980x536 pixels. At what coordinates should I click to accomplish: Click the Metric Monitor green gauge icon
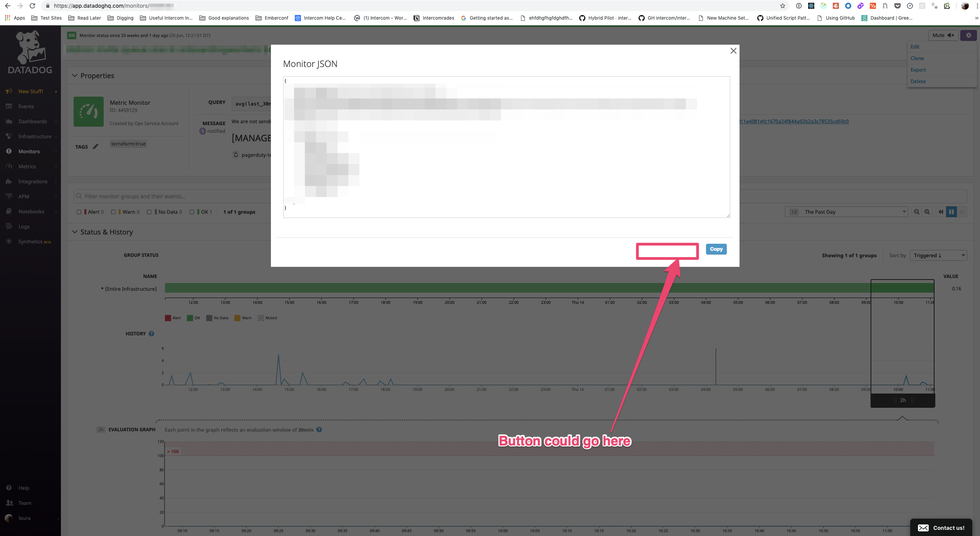coord(88,112)
